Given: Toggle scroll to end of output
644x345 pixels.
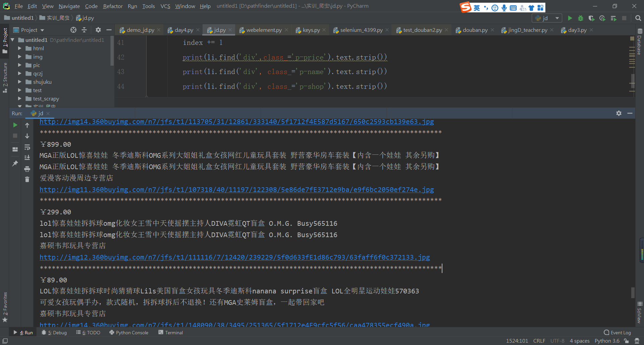Looking at the screenshot, I should coord(27,158).
